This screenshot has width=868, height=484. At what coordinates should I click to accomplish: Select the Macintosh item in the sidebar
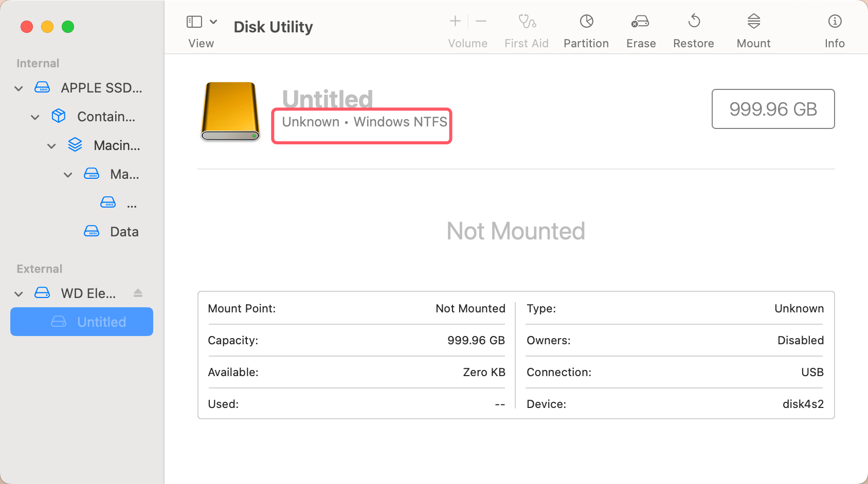(x=116, y=145)
